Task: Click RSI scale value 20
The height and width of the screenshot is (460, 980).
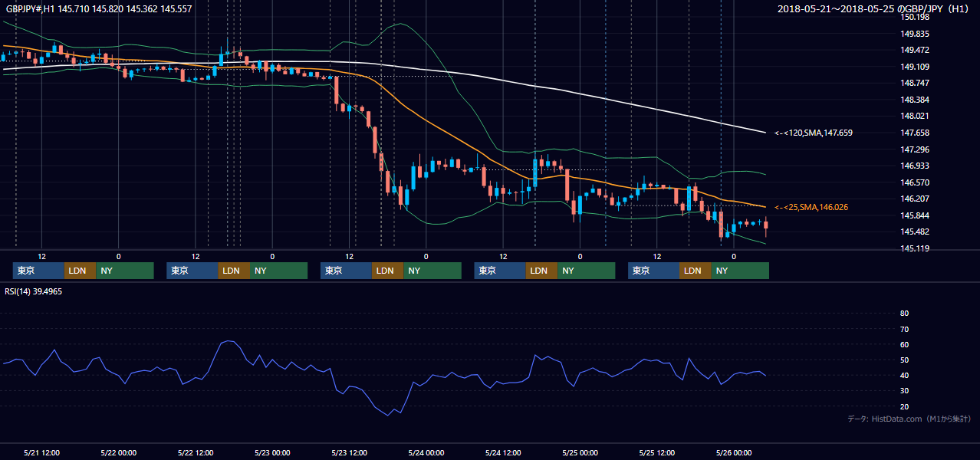Action: [x=904, y=406]
